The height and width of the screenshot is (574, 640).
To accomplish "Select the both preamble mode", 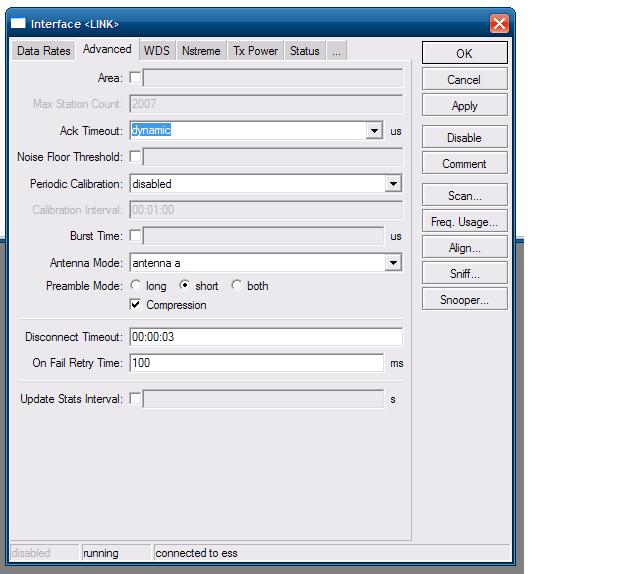I will tap(236, 285).
